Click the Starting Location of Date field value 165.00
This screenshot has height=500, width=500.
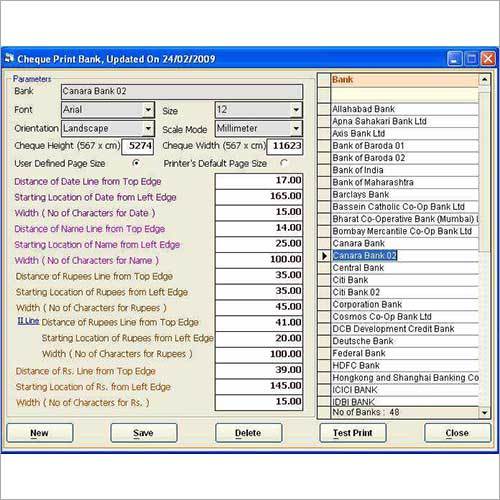pos(259,196)
